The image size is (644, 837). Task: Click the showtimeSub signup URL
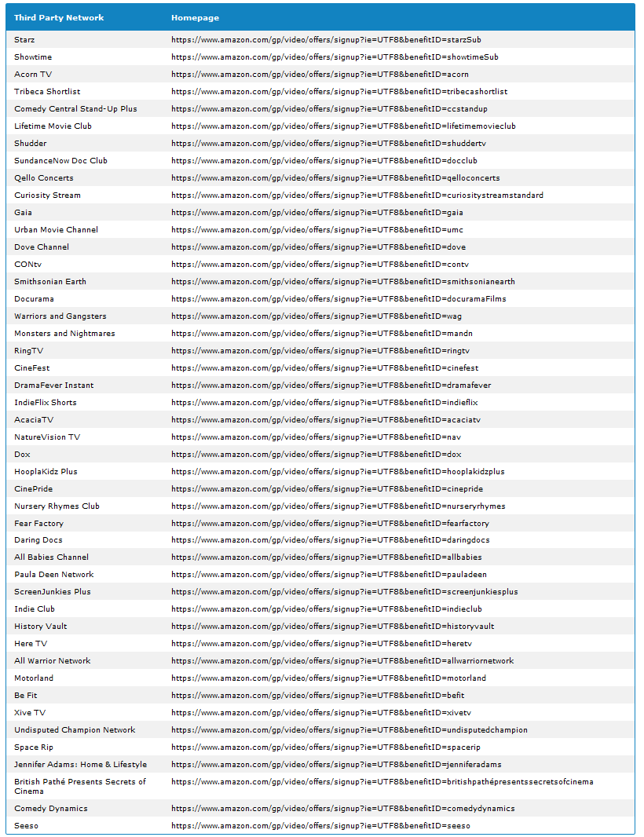(335, 57)
